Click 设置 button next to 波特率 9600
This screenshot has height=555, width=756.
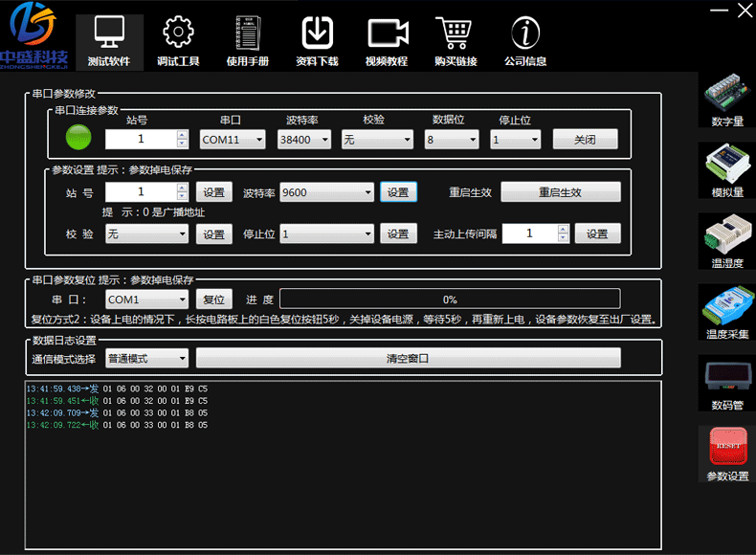point(398,192)
